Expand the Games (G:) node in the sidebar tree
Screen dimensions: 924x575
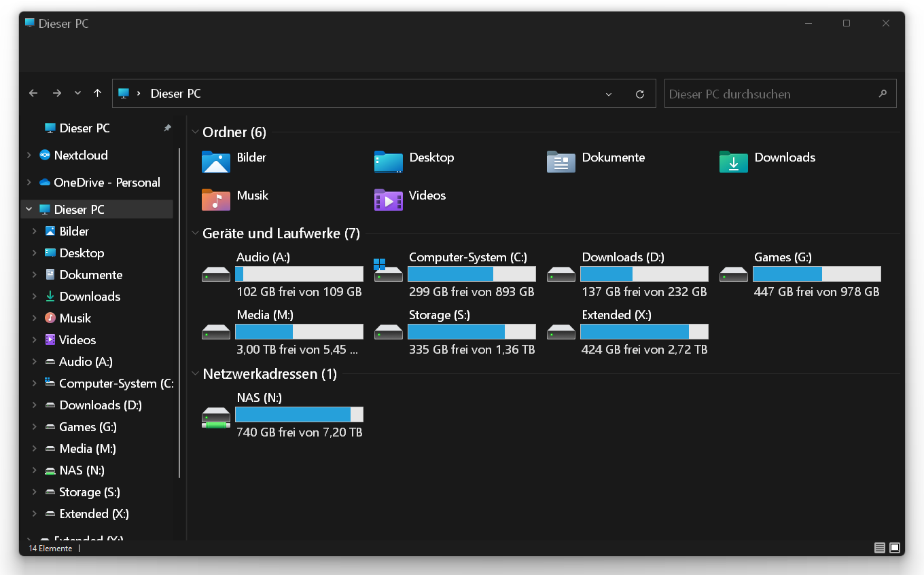click(x=35, y=427)
